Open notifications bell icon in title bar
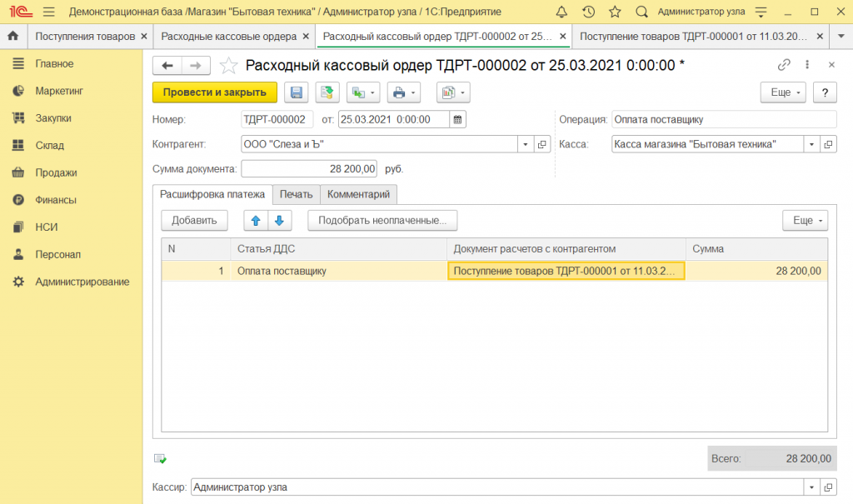Image resolution: width=853 pixels, height=504 pixels. click(x=561, y=12)
